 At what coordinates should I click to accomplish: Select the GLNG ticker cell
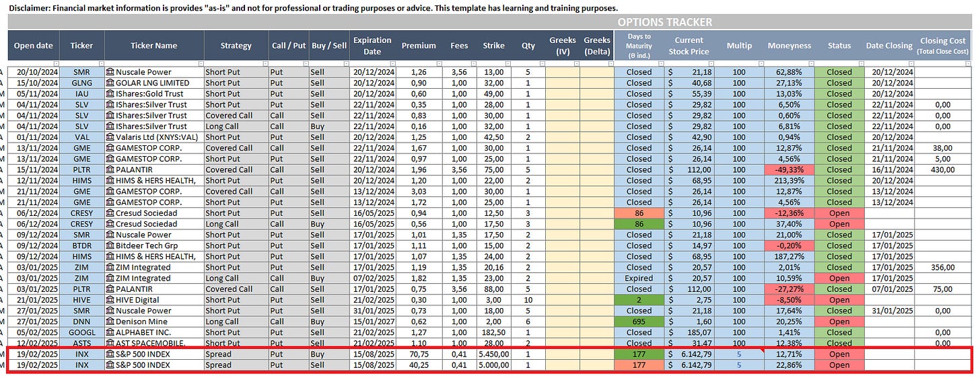coord(81,83)
